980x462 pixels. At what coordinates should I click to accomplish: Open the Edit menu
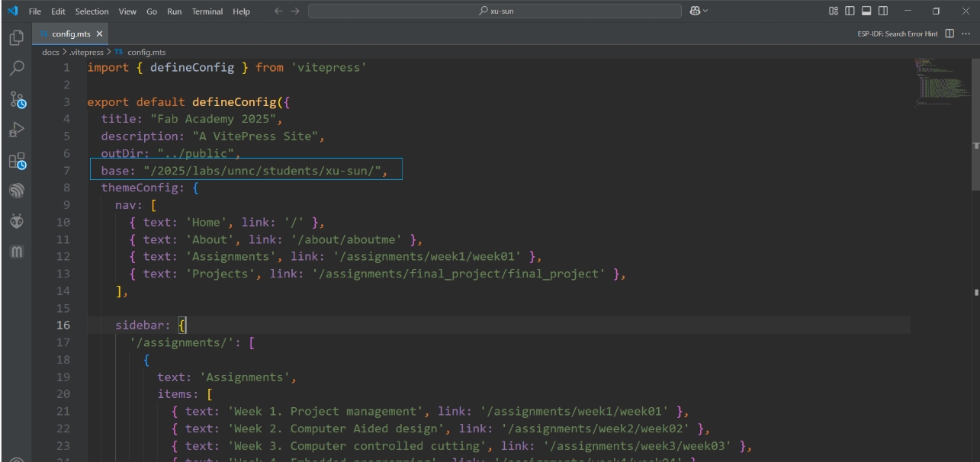point(58,11)
